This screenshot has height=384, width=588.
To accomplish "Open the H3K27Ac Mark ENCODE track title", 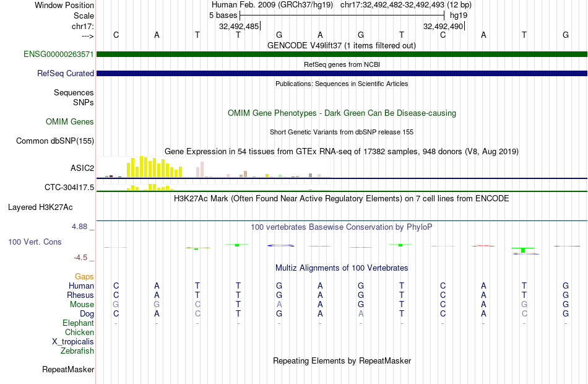I will pos(341,198).
